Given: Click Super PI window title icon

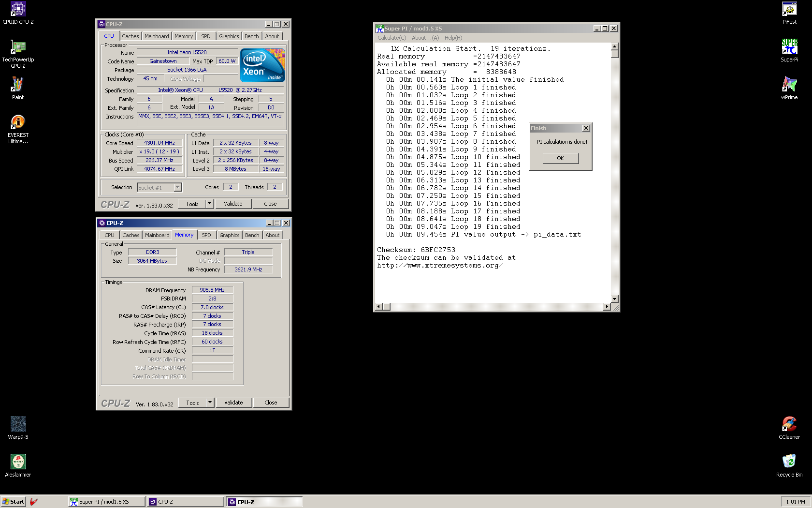Looking at the screenshot, I should coord(379,29).
